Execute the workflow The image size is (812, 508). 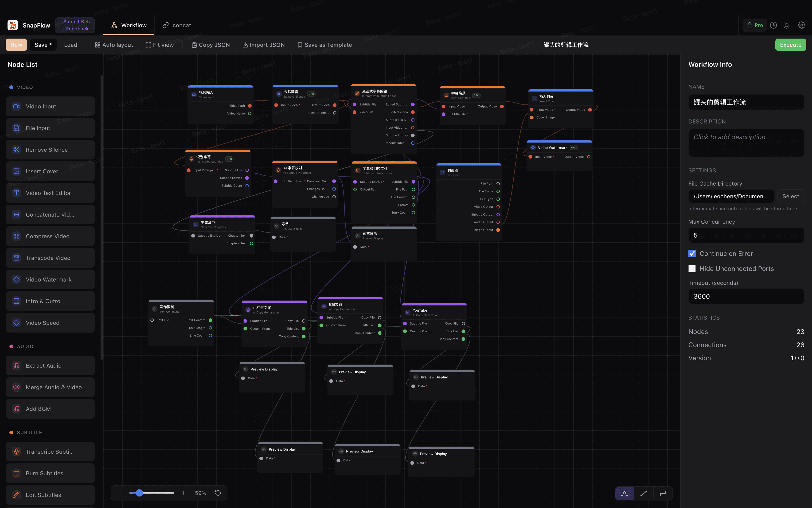point(791,45)
